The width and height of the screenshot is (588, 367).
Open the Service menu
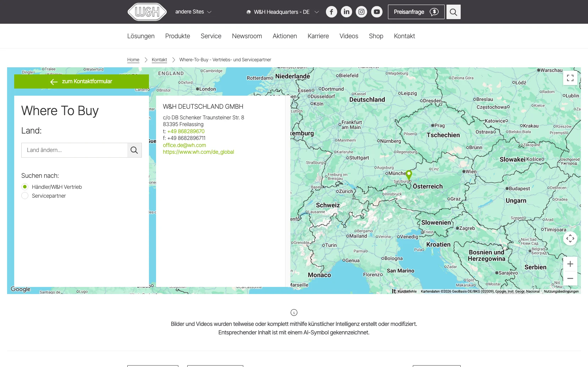coord(211,36)
